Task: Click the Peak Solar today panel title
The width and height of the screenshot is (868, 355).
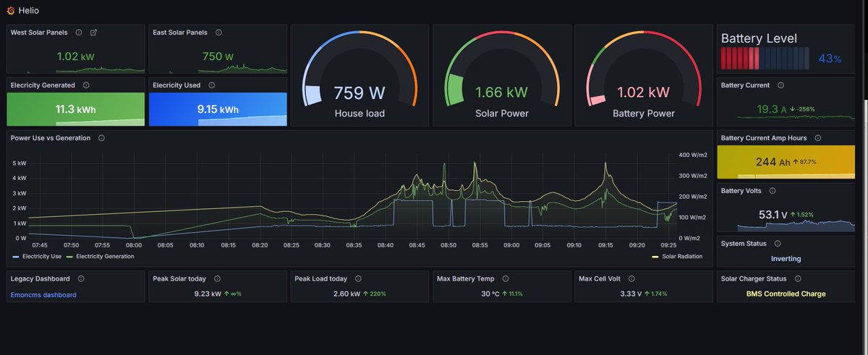Action: [x=179, y=278]
